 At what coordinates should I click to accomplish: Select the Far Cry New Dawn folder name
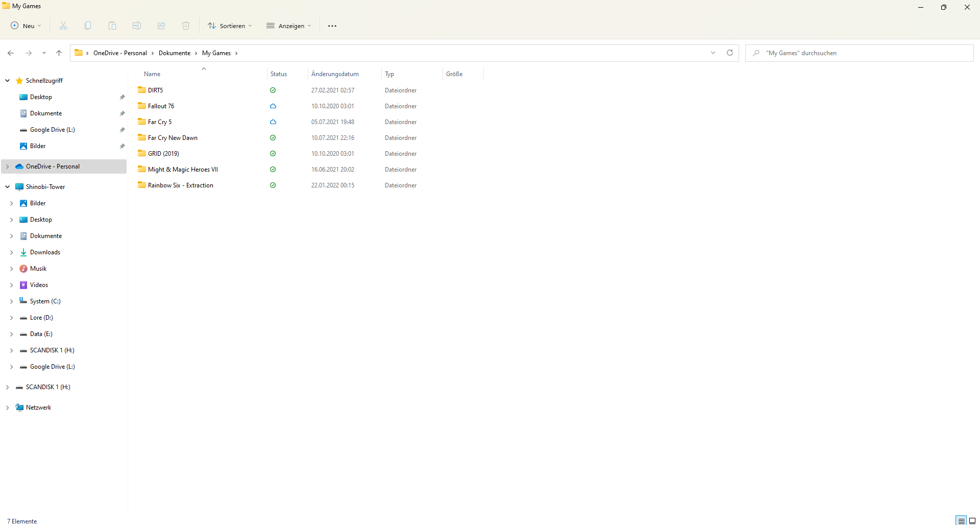(x=173, y=138)
